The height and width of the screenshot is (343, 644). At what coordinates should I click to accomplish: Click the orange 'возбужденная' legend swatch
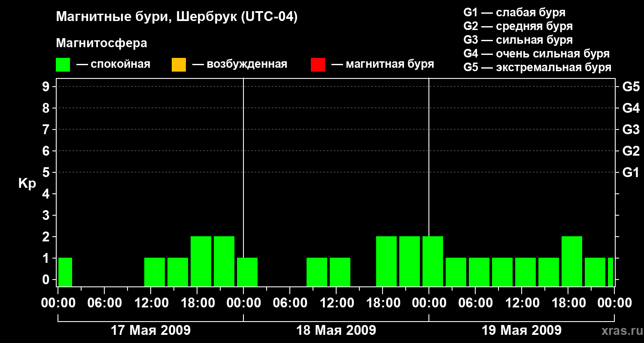179,65
